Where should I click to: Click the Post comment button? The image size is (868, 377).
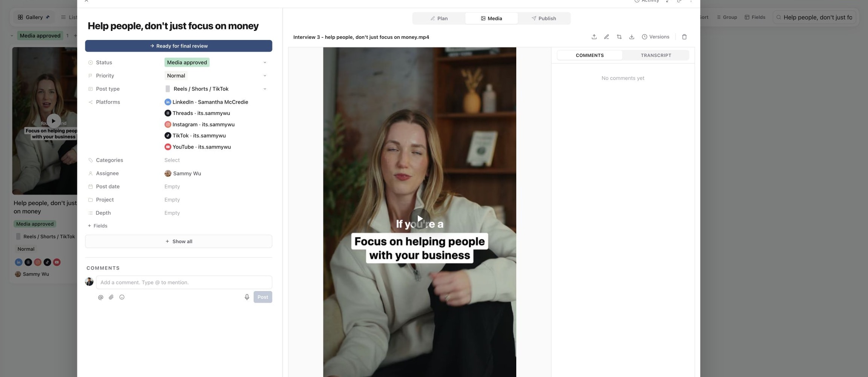click(x=263, y=297)
